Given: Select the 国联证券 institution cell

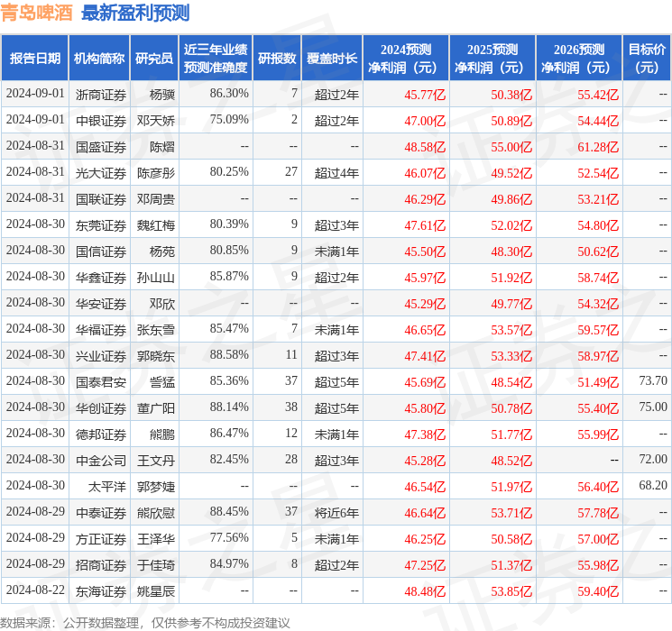Looking at the screenshot, I should (x=101, y=199).
